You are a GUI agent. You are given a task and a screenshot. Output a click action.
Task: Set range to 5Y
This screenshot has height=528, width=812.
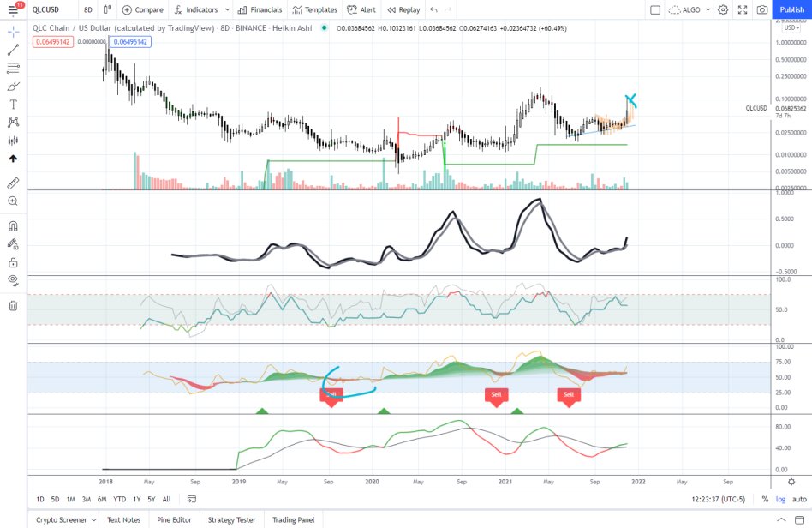click(x=152, y=499)
